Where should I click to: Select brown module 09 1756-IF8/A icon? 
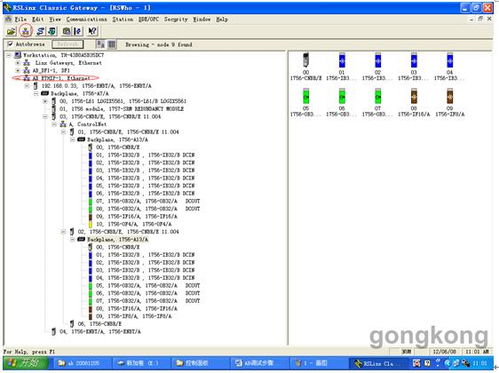point(450,102)
